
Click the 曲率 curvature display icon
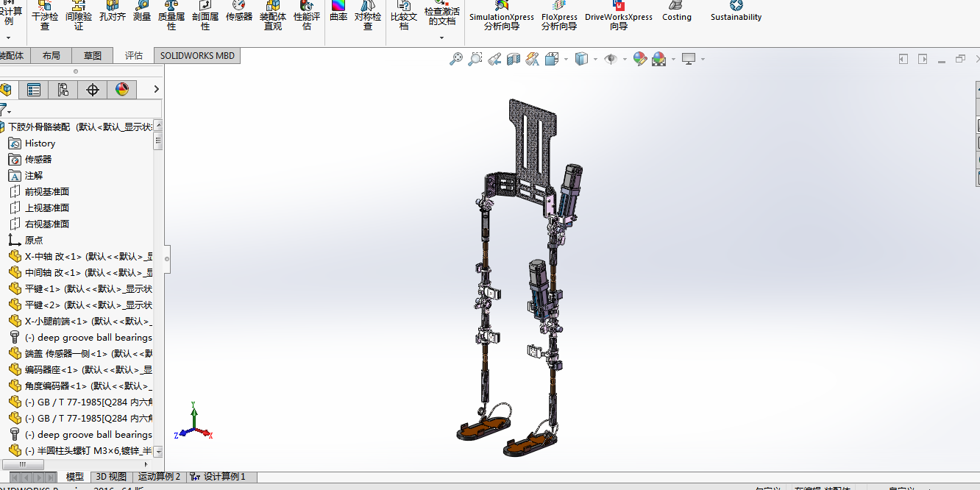[x=338, y=13]
